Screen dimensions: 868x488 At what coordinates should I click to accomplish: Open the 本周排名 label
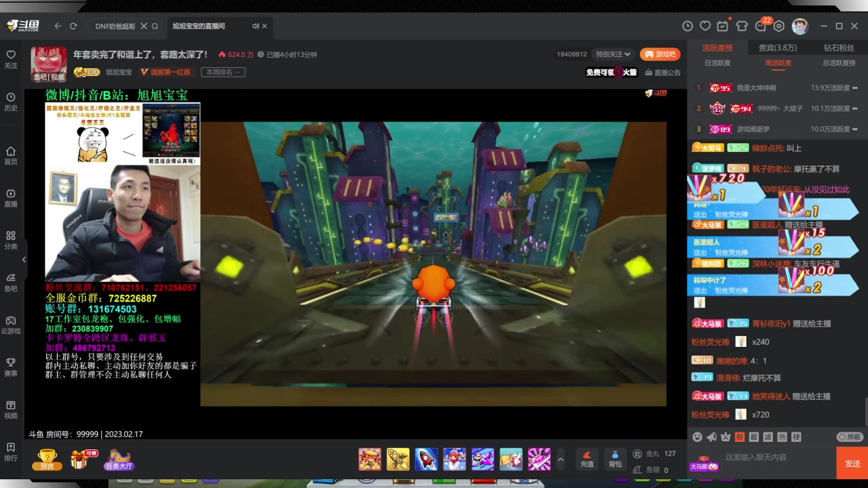tap(223, 72)
